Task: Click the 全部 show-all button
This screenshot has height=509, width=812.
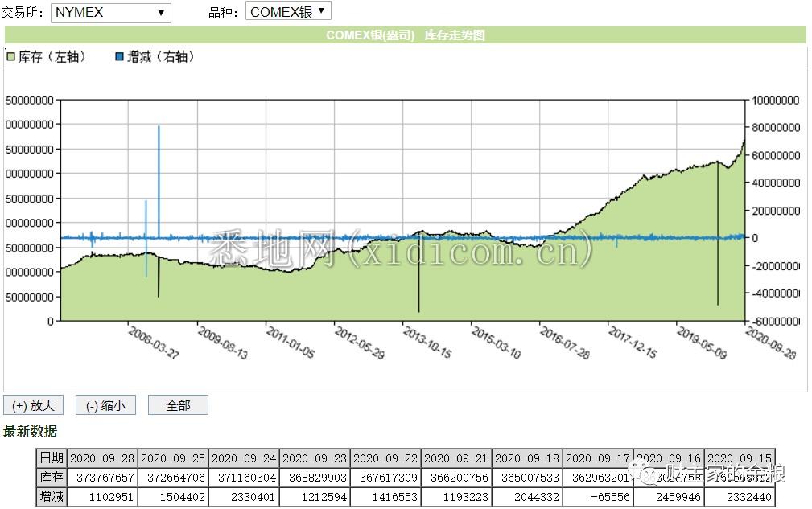Action: tap(178, 405)
